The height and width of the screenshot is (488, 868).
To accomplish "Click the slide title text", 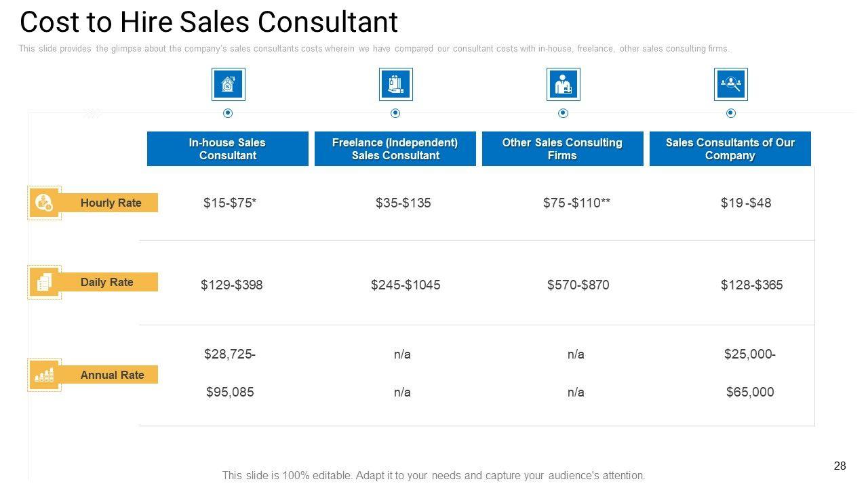I will 209,22.
